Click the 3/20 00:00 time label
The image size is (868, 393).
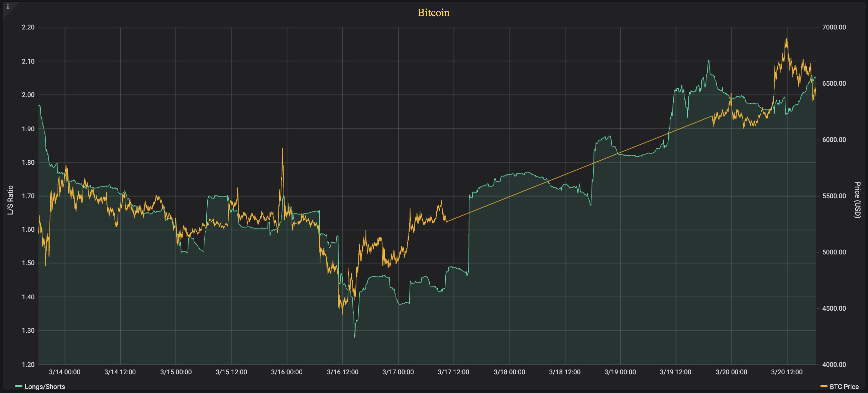coord(731,372)
